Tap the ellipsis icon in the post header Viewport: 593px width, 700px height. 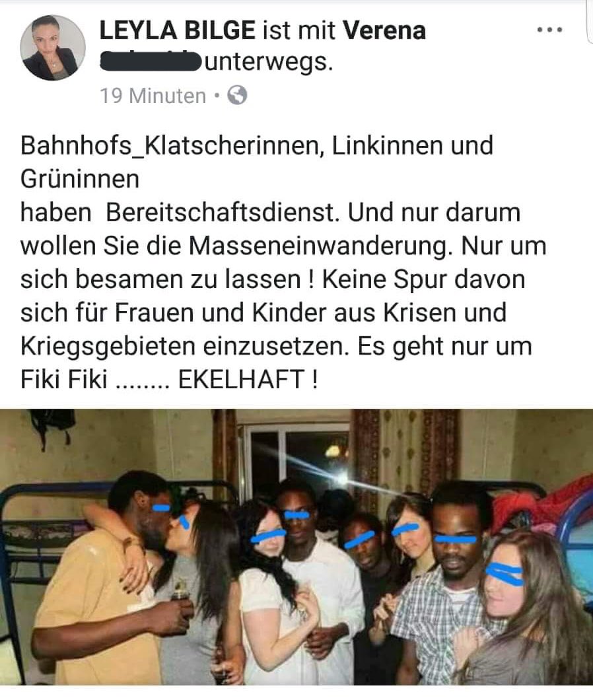(549, 30)
